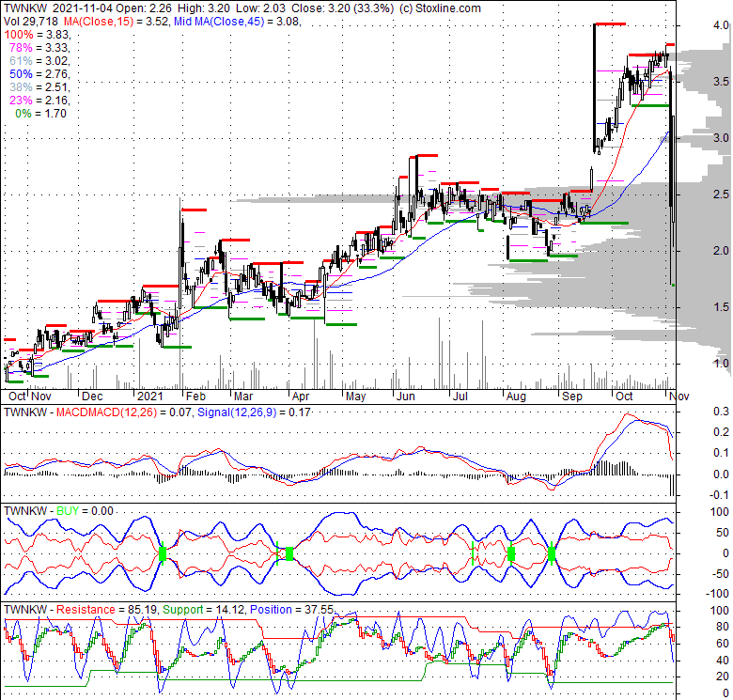Click the Support = 14.12 label
733x700 pixels.
pos(204,610)
